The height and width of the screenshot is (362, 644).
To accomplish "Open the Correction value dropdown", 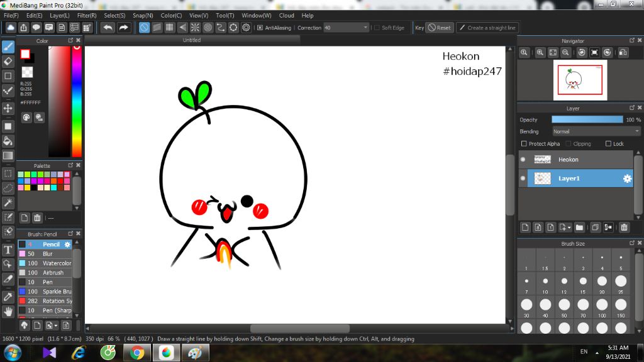I will click(x=365, y=28).
